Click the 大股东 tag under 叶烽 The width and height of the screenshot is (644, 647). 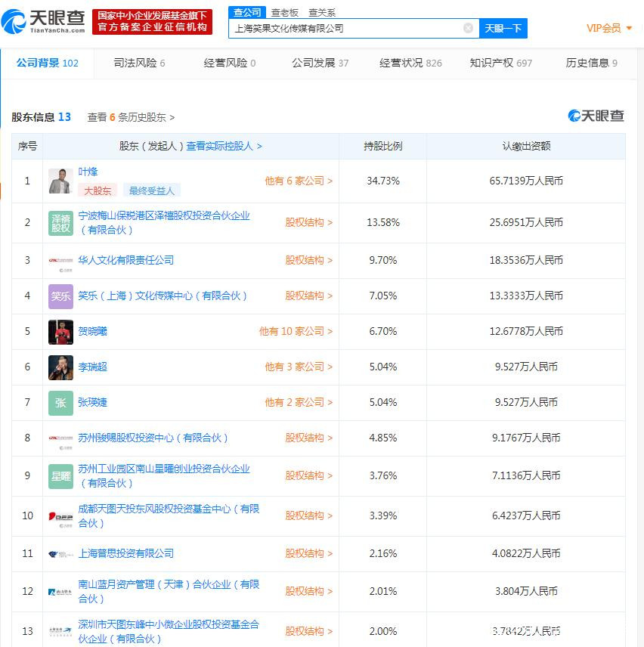pos(98,190)
